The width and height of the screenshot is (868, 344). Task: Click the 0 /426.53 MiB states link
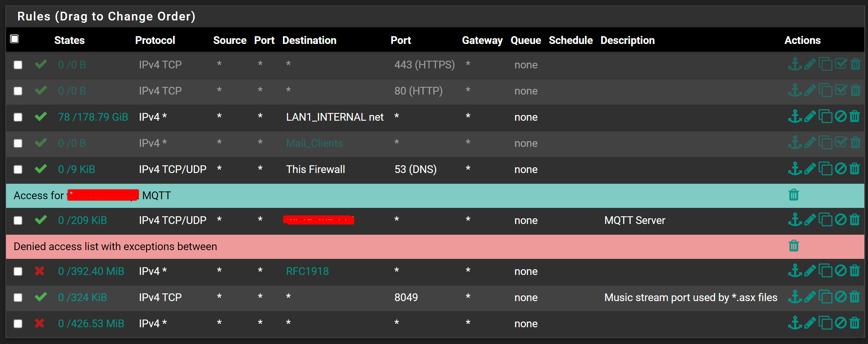(91, 324)
